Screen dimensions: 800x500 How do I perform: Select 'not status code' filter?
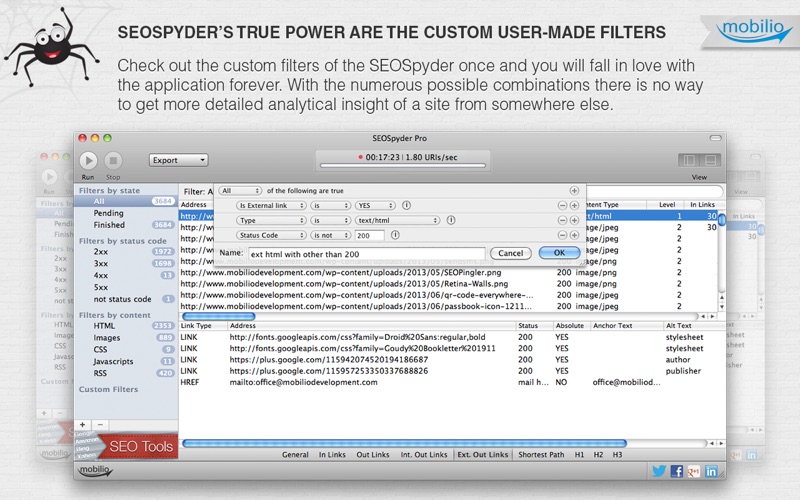(x=126, y=299)
